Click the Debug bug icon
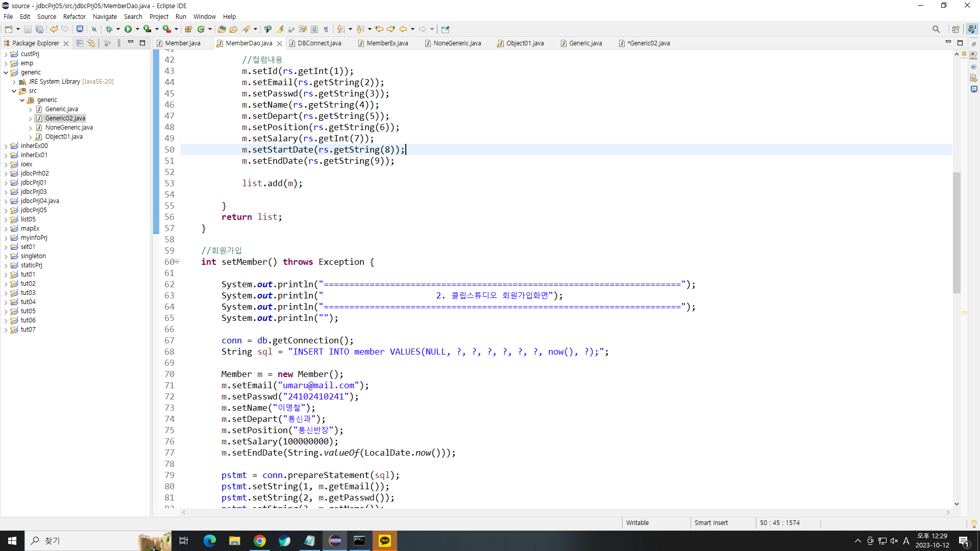 pos(109,29)
